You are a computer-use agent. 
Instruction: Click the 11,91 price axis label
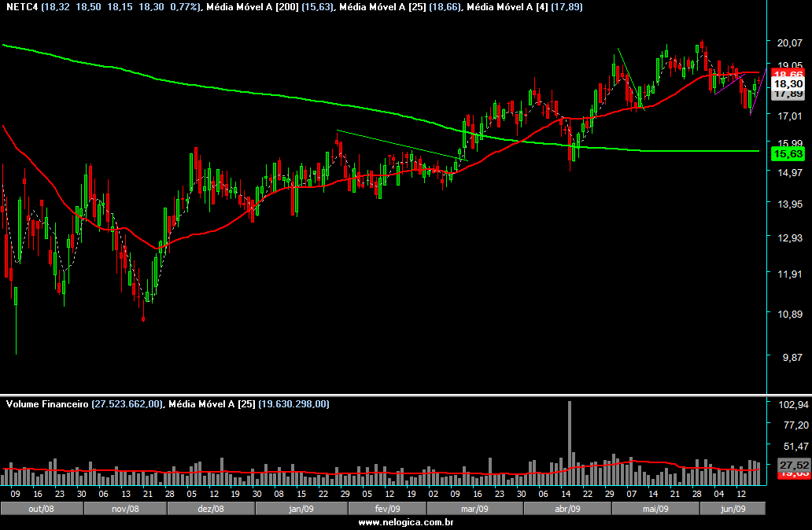click(x=790, y=274)
